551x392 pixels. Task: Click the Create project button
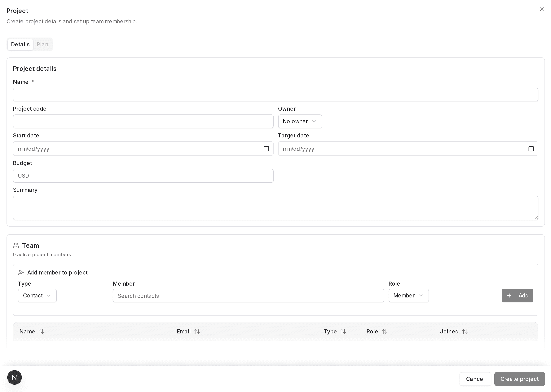519,379
